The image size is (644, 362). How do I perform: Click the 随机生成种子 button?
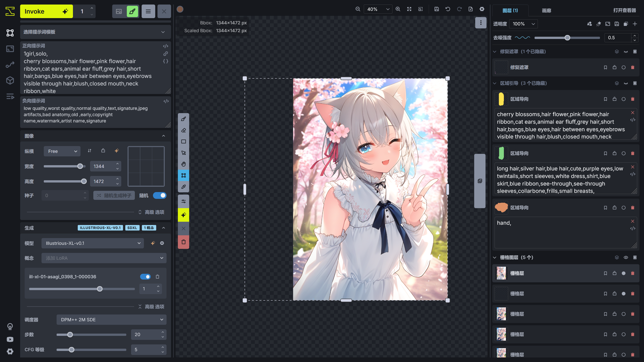(x=114, y=195)
